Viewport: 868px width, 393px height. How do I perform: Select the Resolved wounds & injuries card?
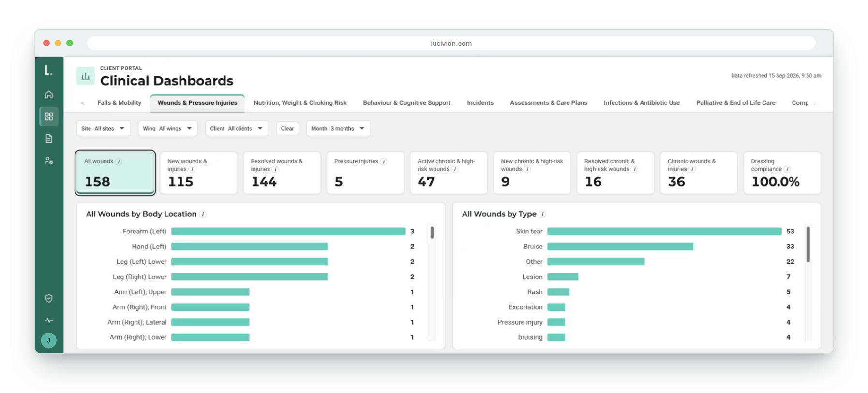(x=282, y=173)
